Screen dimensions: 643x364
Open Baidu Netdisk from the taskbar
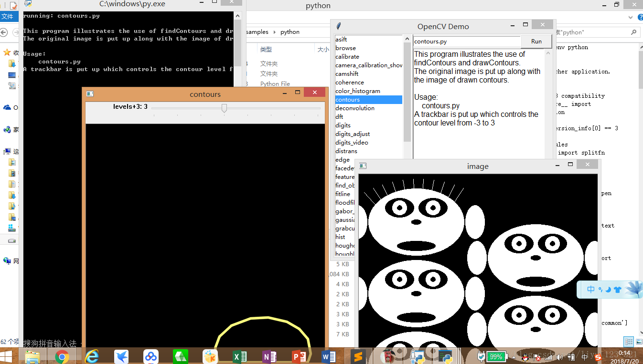coord(151,356)
